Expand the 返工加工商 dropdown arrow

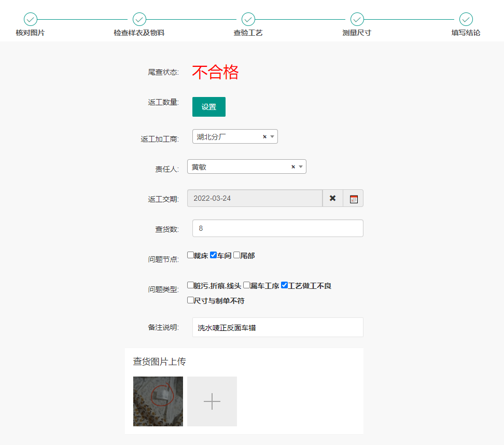tap(272, 137)
